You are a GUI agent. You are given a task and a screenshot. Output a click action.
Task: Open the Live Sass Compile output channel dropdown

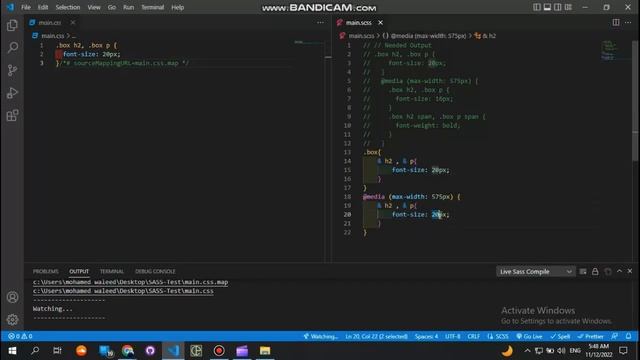(x=536, y=271)
